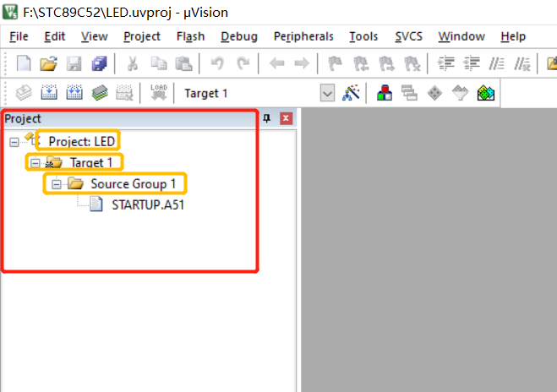Image resolution: width=557 pixels, height=392 pixels.
Task: Open the Tools menu
Action: pos(363,36)
